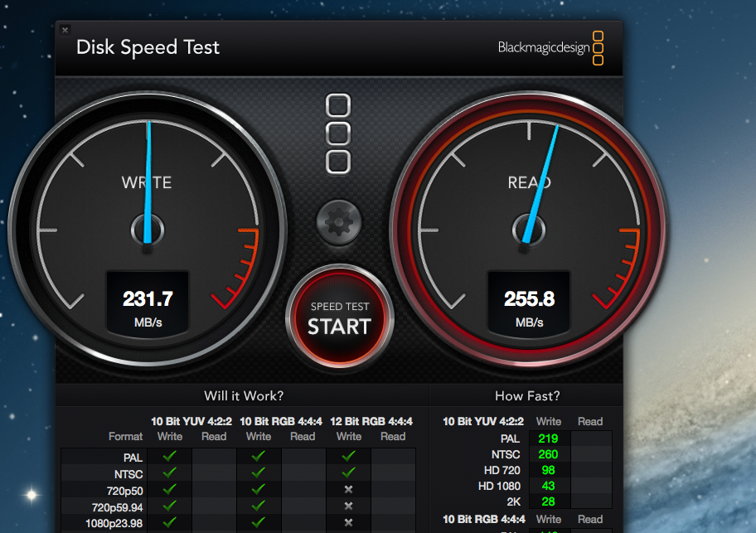Click '10 Bit YUV 4:2:2' header in How Fast
This screenshot has height=533, width=756.
click(483, 422)
